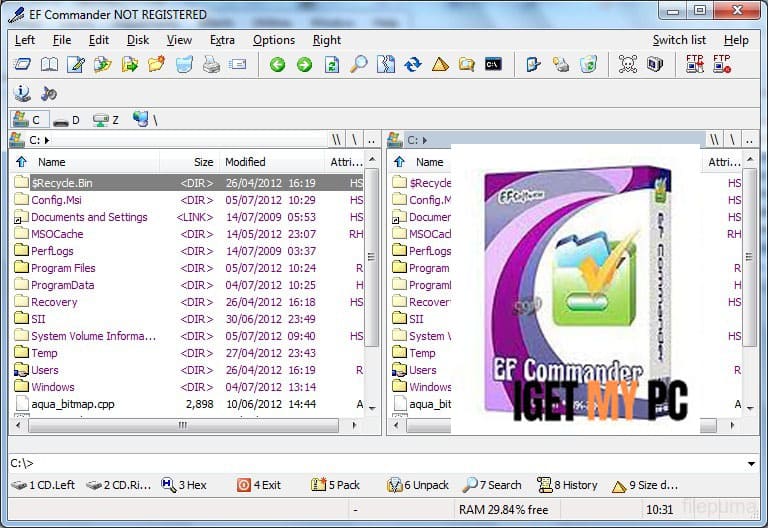Click left panel vertical scrollbar down arrow

coord(372,408)
